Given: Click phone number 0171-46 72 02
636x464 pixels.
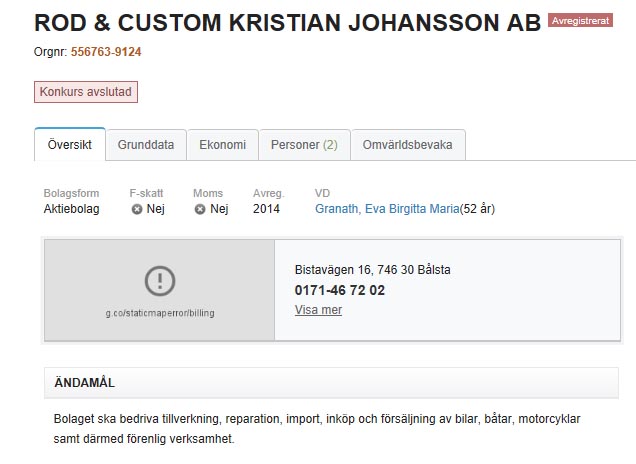Looking at the screenshot, I should pos(340,290).
